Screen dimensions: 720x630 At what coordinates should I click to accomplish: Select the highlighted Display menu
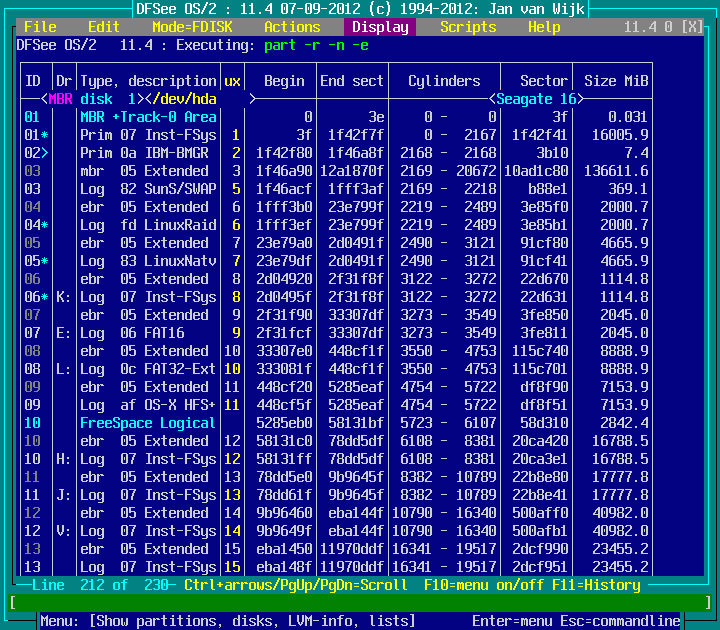(380, 27)
